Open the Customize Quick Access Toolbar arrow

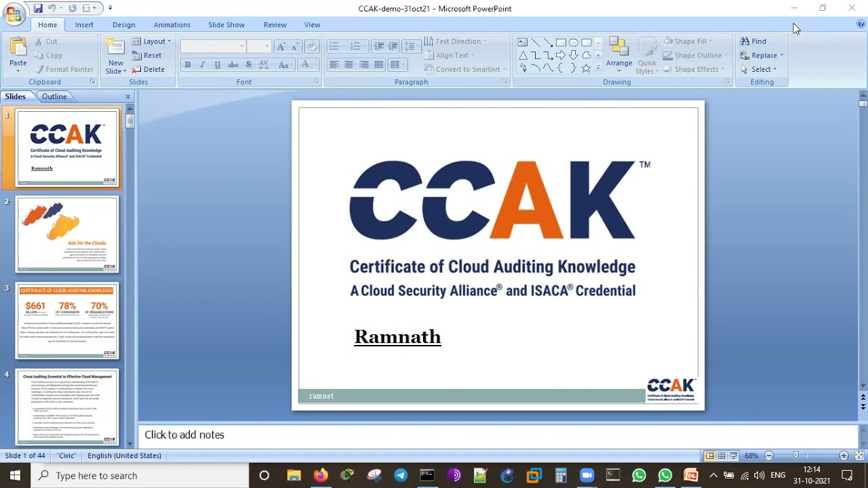tap(110, 8)
